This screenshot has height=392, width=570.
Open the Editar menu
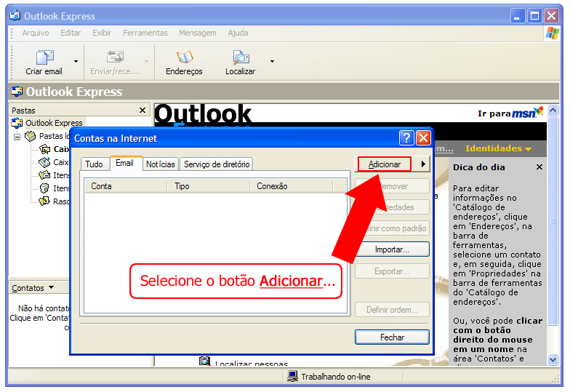point(70,33)
